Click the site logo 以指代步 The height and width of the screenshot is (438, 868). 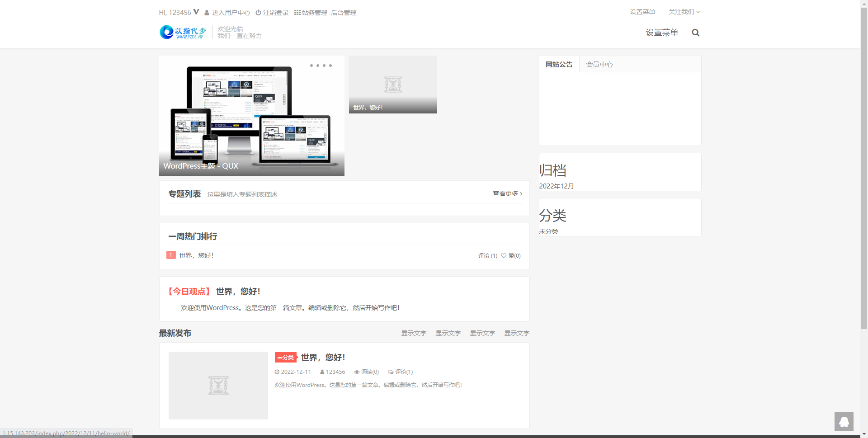coord(183,32)
